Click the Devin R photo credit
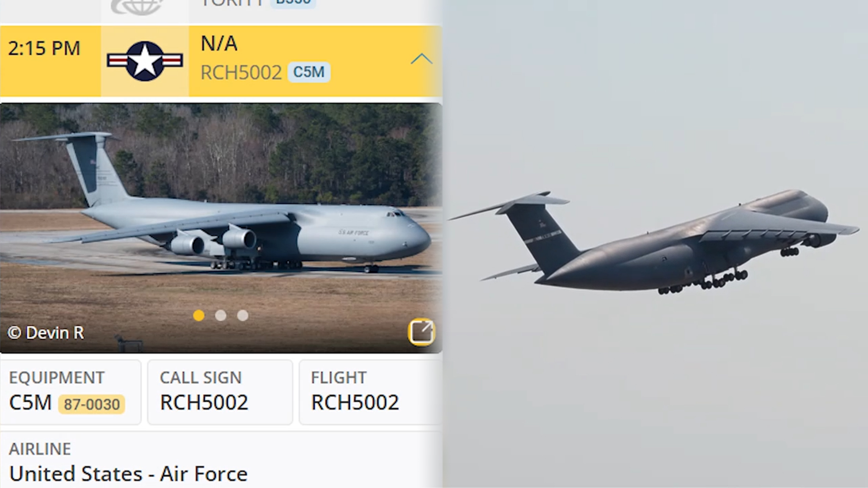Viewport: 868px width, 488px height. click(46, 333)
